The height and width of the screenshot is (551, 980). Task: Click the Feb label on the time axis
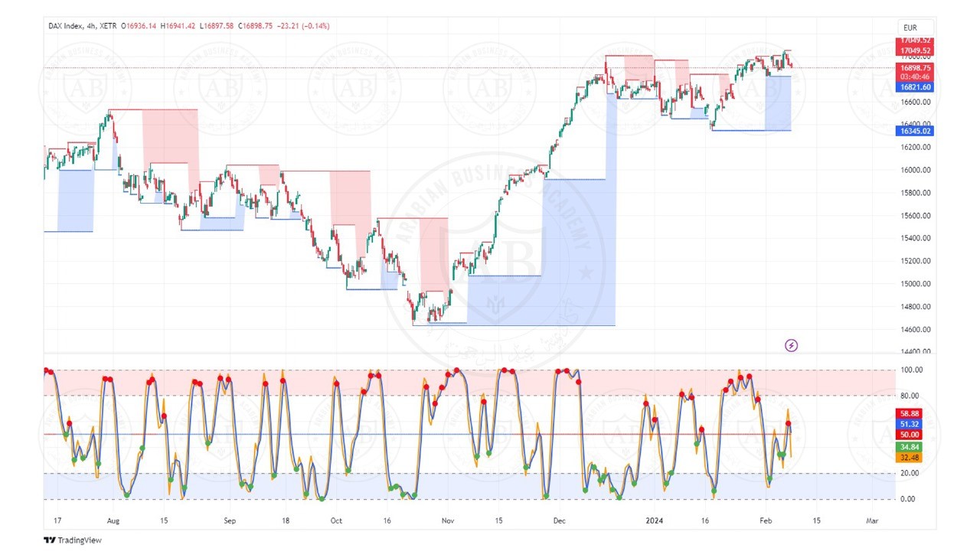(x=767, y=521)
